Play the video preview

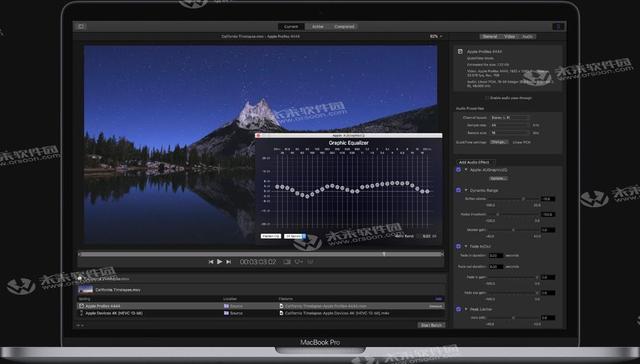(x=220, y=262)
